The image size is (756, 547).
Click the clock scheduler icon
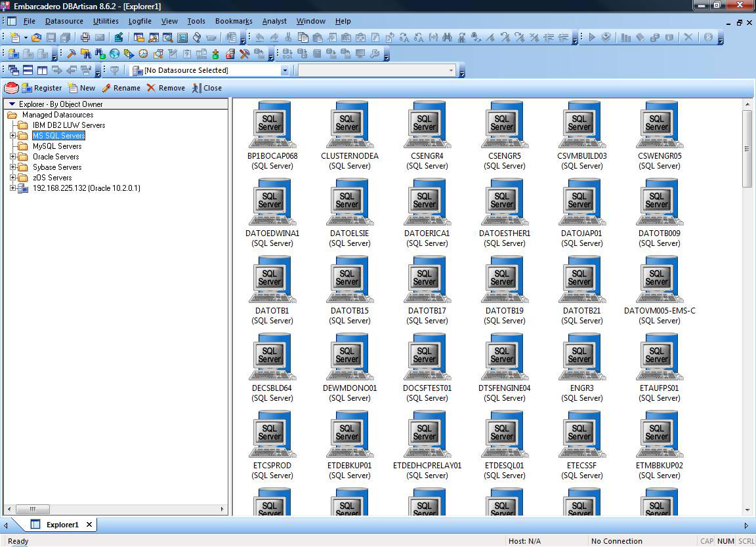coord(143,54)
